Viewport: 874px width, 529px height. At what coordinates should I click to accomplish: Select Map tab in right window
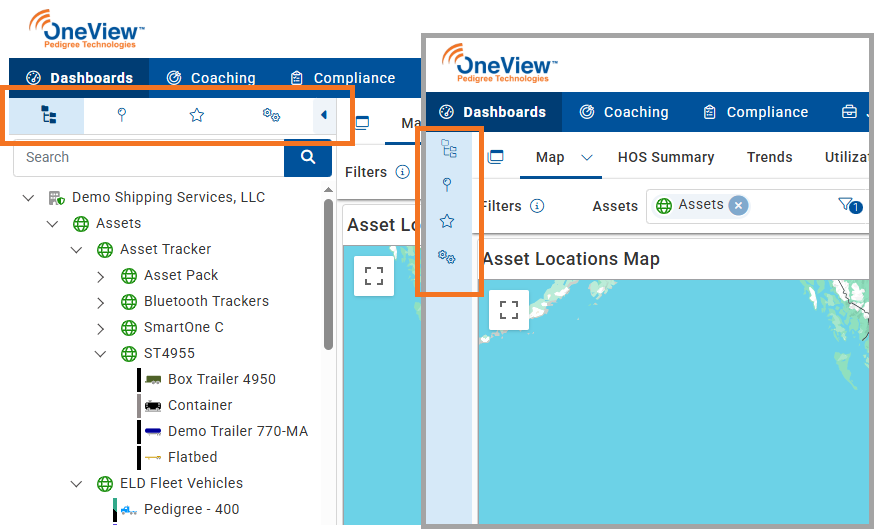tap(550, 157)
